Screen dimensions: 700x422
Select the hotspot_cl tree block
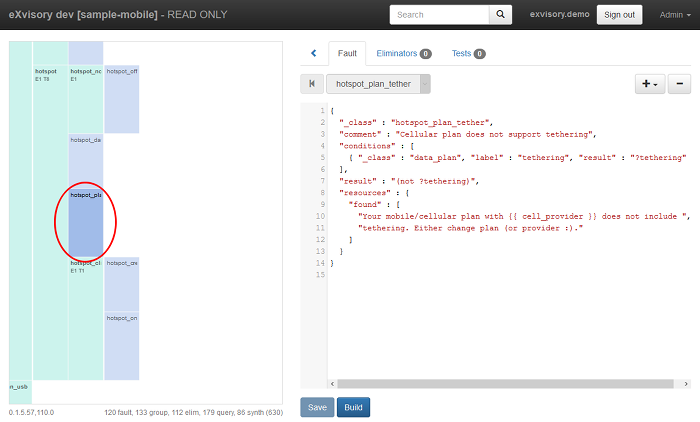[86, 319]
